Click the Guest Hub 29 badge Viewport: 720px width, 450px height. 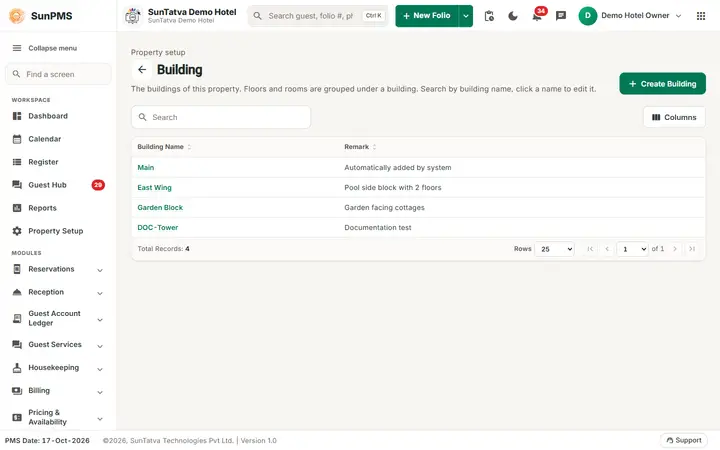point(98,185)
